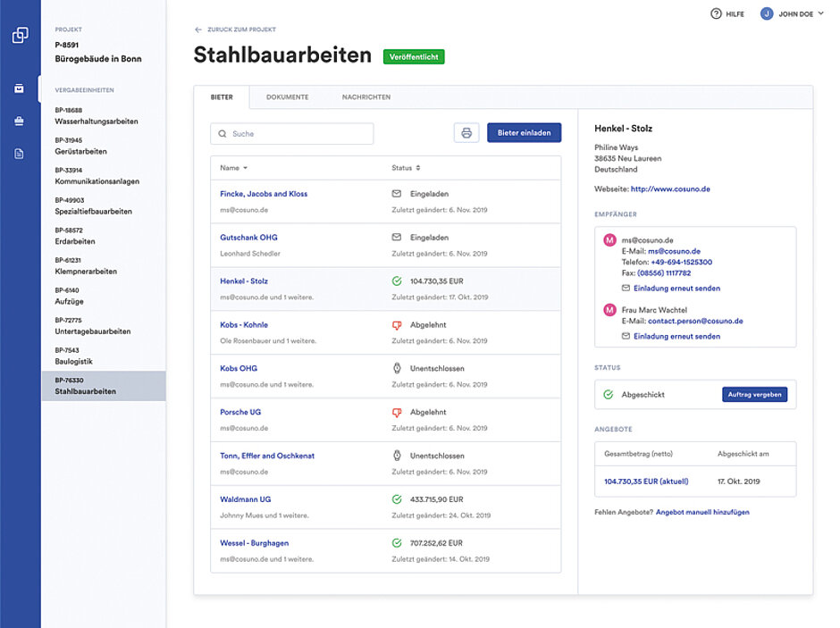The width and height of the screenshot is (840, 628).
Task: Sort bidders by Name column arrow
Action: tap(245, 168)
